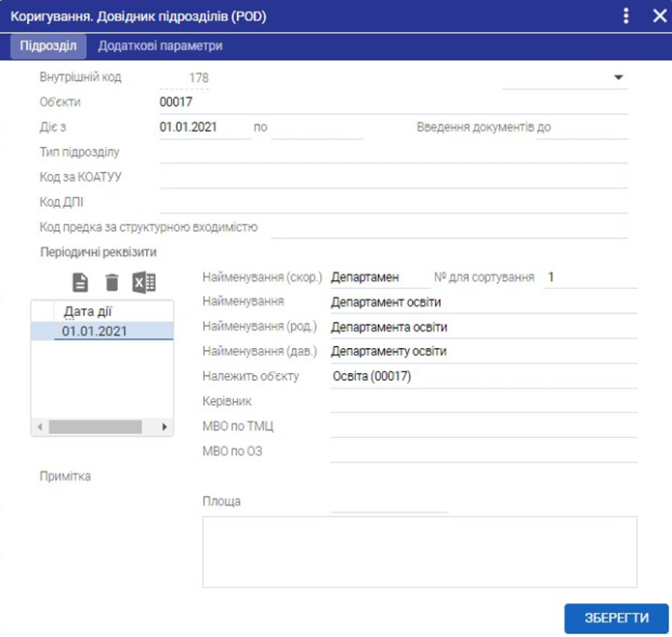Switch to the Додаткові параметри tab

[161, 45]
